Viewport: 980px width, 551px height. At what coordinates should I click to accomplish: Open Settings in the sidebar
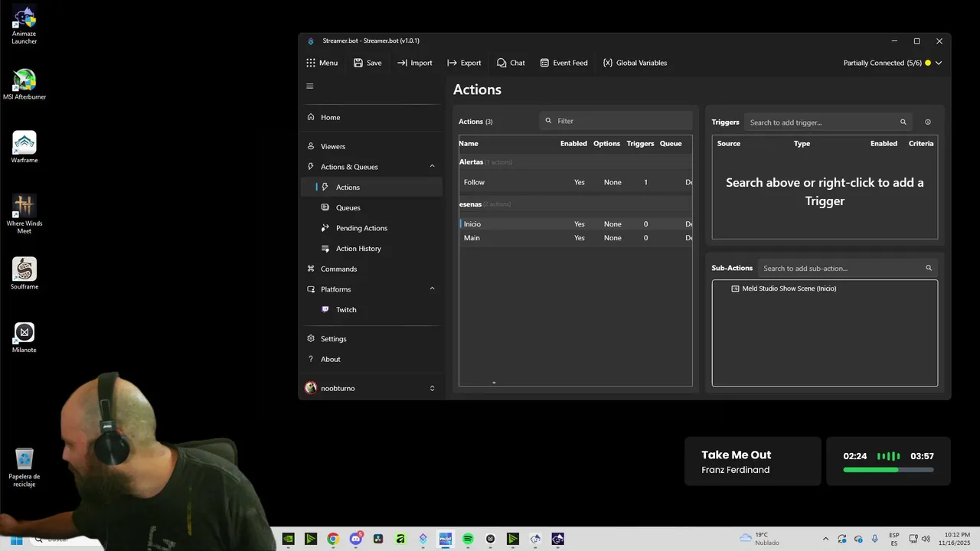point(371,339)
